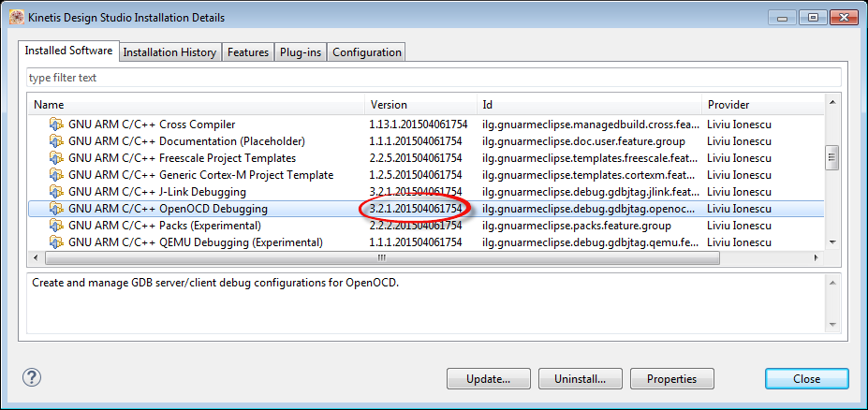The image size is (868, 410).
Task: Open the Installation History tab
Action: 169,52
